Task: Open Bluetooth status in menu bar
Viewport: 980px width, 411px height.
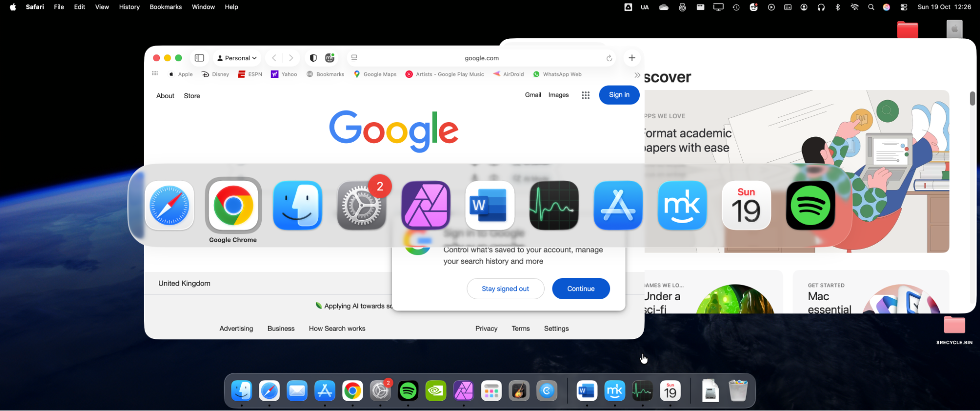Action: [x=838, y=7]
